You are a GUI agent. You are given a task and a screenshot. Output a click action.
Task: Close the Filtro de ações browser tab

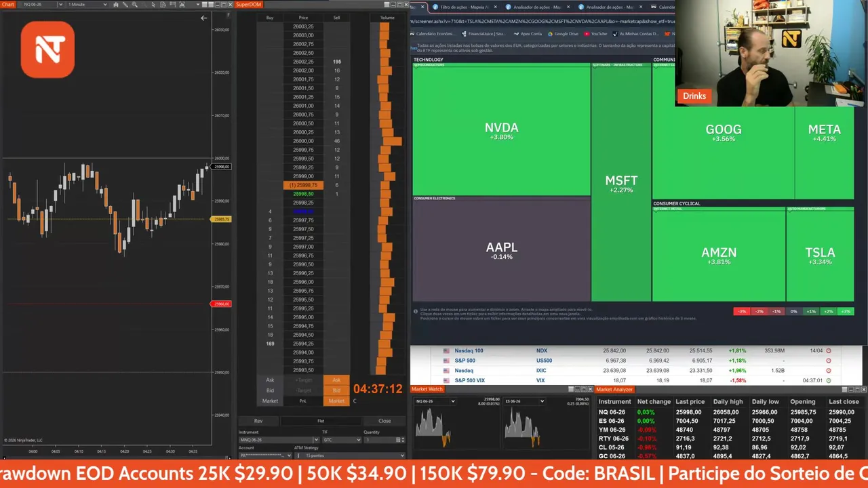pos(494,7)
